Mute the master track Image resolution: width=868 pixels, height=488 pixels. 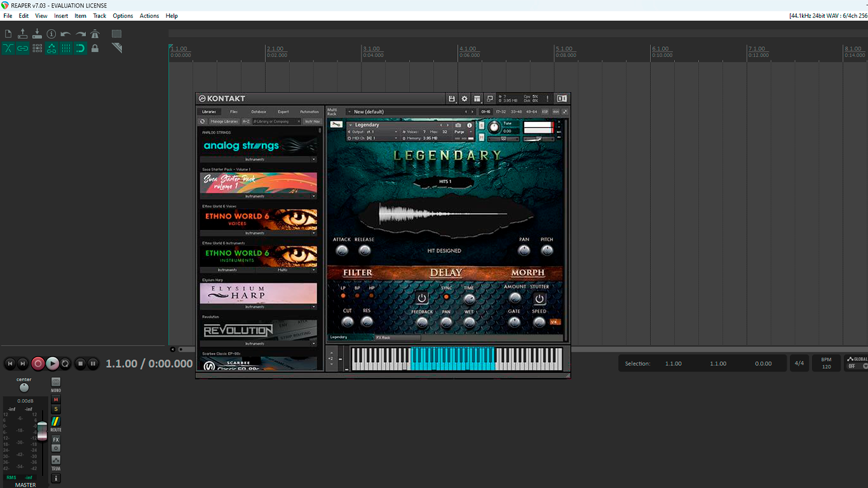tap(56, 400)
